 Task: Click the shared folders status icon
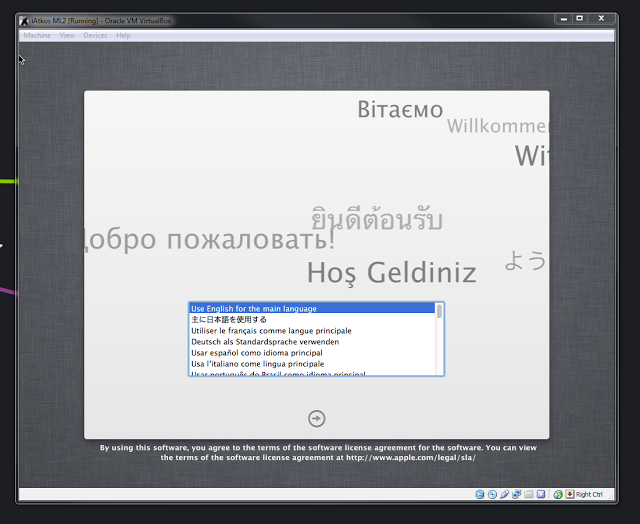[529, 494]
